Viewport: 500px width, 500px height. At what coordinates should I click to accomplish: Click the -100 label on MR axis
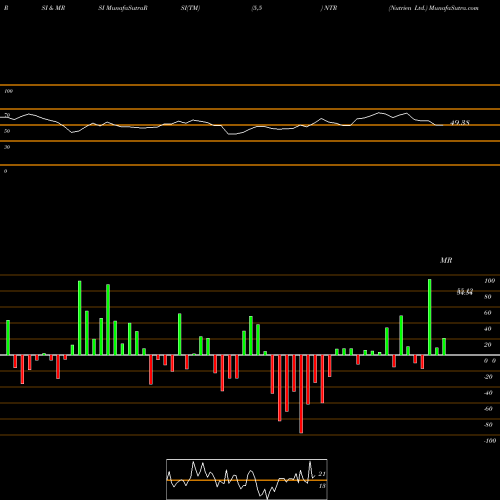(490, 441)
